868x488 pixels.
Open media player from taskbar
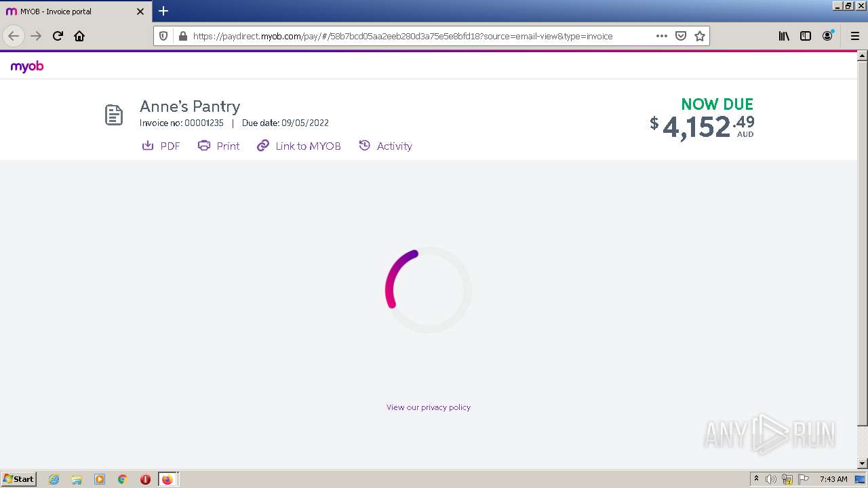click(x=100, y=479)
